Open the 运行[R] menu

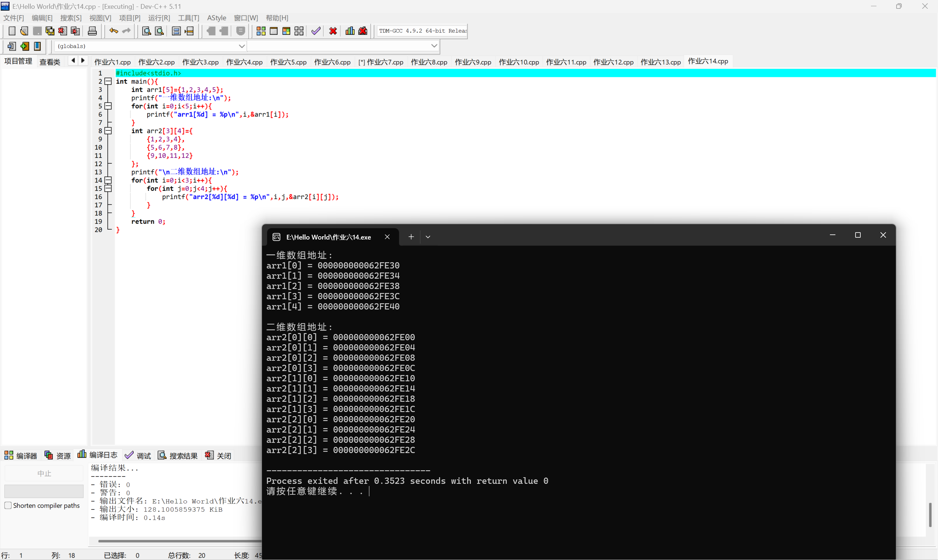[x=159, y=18]
